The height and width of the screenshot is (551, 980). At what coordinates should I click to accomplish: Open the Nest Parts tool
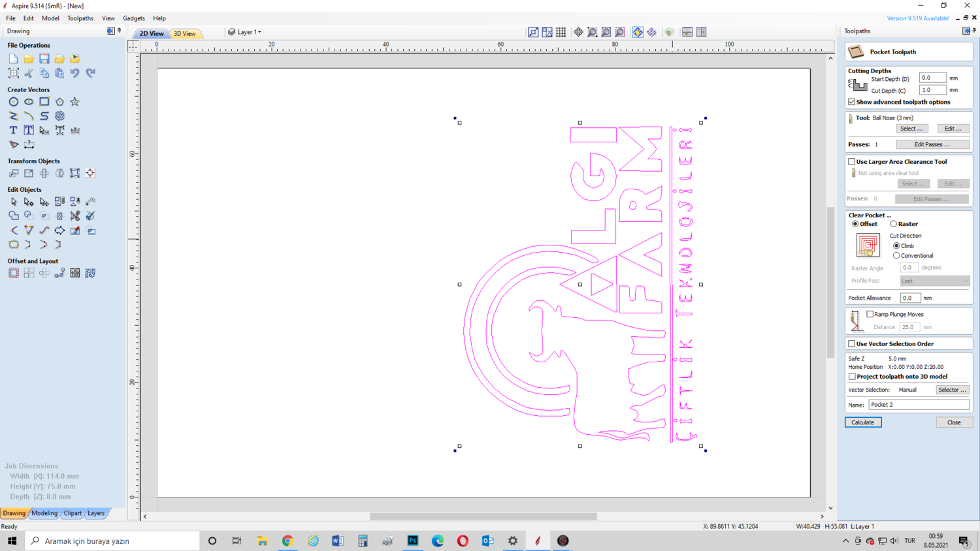point(90,274)
